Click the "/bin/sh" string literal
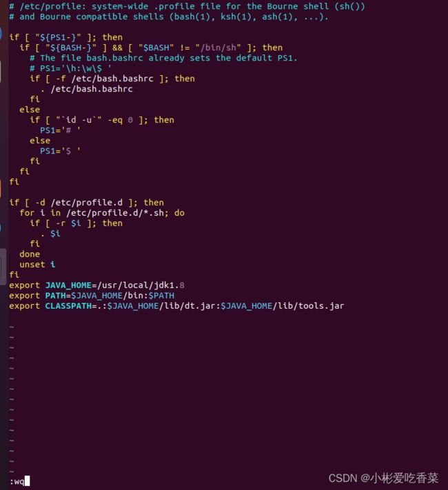The width and height of the screenshot is (448, 490). pos(218,48)
